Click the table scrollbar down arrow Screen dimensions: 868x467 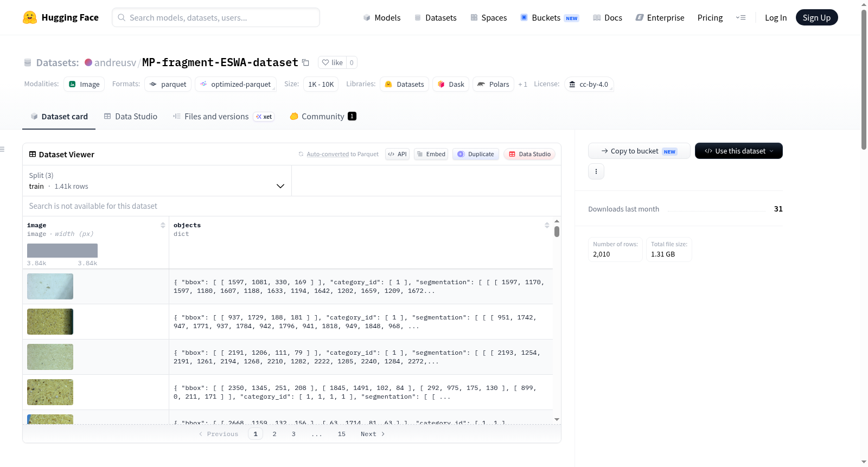pos(557,419)
